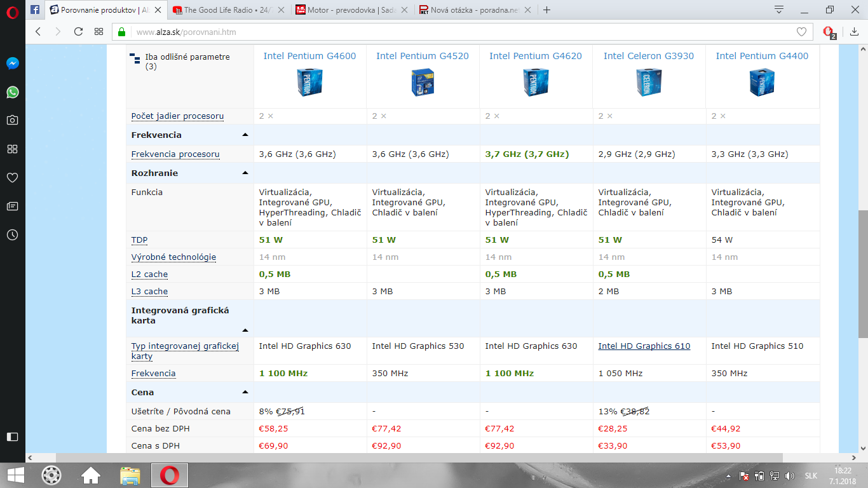
Task: Collapse the Rozhranie section
Action: tap(245, 173)
